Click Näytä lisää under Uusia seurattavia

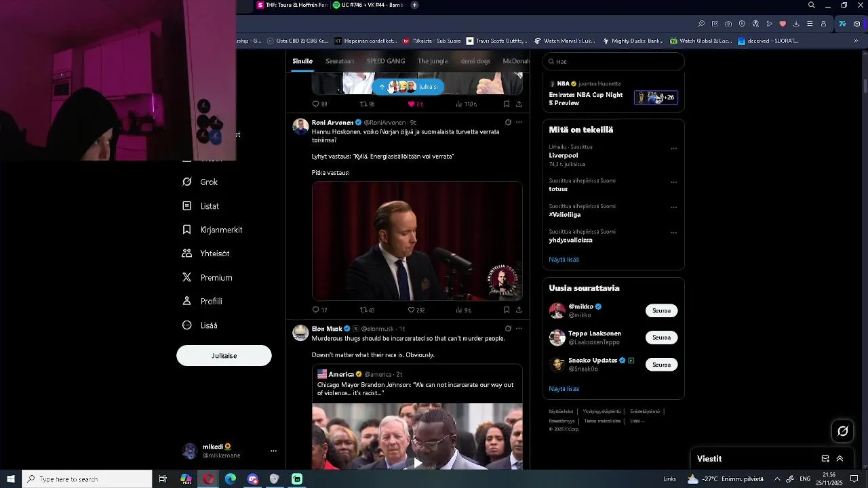pyautogui.click(x=564, y=389)
